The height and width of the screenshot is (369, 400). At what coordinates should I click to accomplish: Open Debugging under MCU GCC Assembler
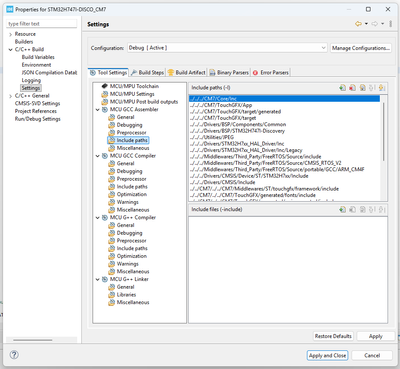pos(129,125)
